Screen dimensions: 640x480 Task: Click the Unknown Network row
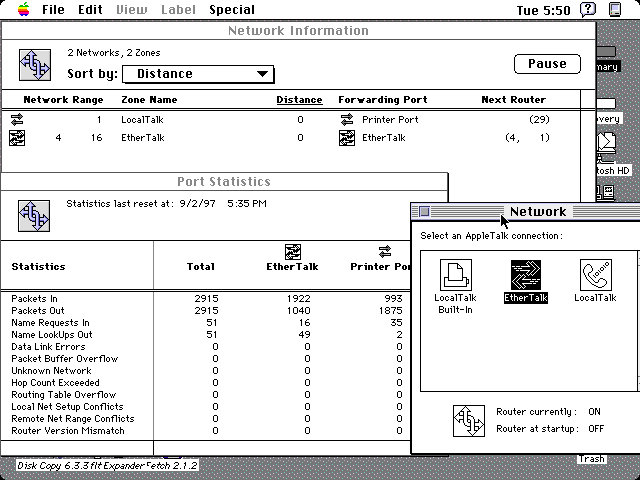pyautogui.click(x=207, y=371)
